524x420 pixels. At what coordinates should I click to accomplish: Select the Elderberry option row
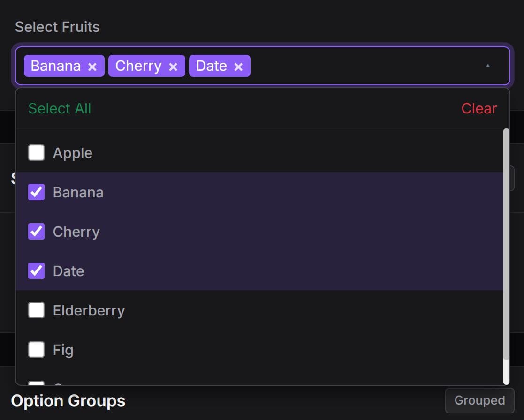point(235,310)
